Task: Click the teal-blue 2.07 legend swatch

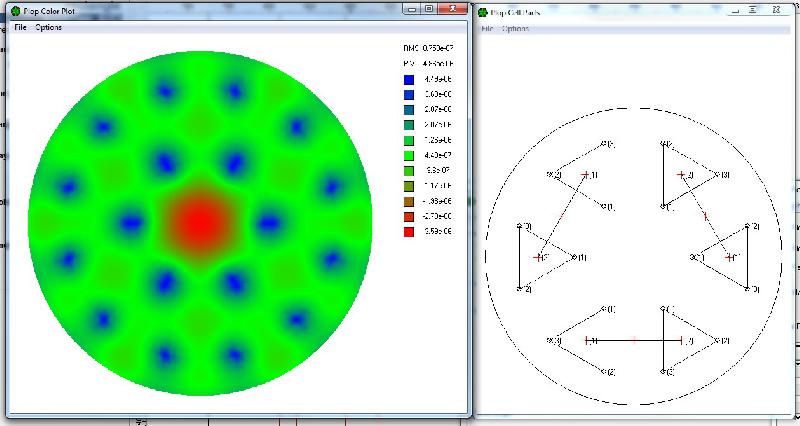Action: (x=409, y=110)
